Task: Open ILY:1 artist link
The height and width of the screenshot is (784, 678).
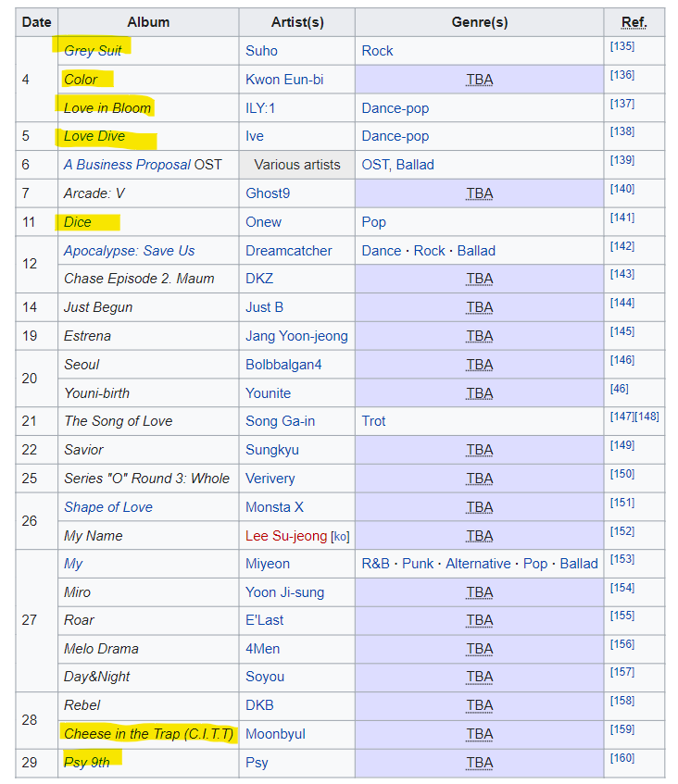Action: pyautogui.click(x=260, y=108)
